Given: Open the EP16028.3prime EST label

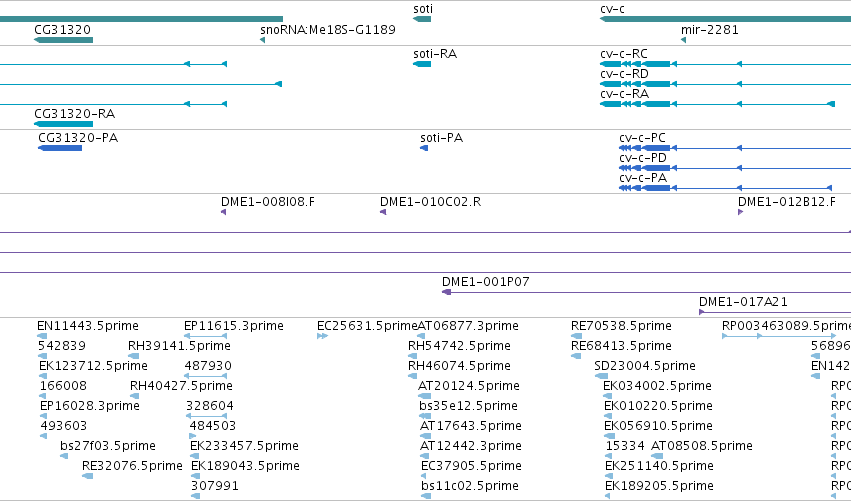Looking at the screenshot, I should 90,406.
